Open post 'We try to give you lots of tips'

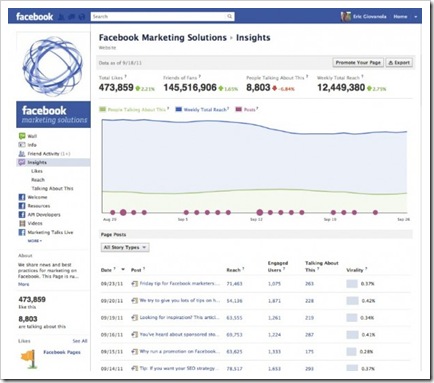tap(180, 300)
